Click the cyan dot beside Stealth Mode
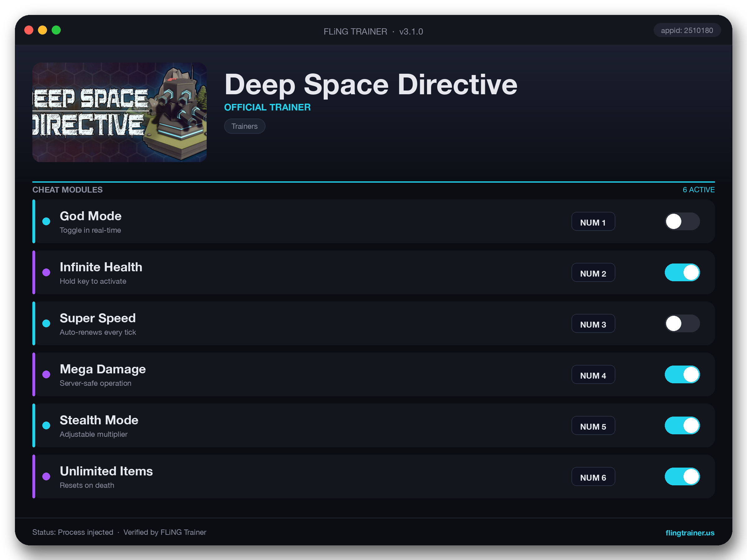Screen dimensions: 747x560 point(46,425)
